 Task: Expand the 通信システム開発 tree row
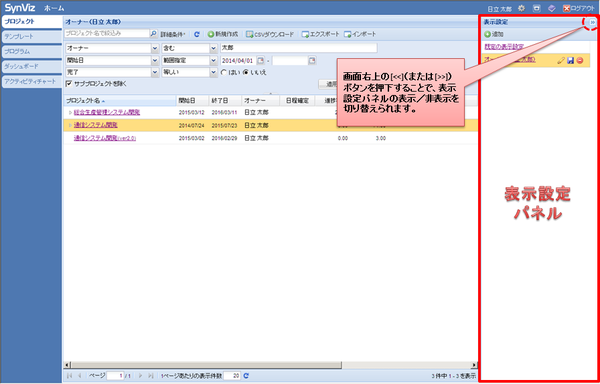70,125
